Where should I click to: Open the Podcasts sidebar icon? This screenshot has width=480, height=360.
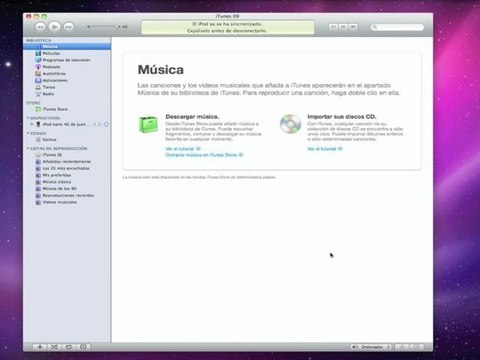38,67
